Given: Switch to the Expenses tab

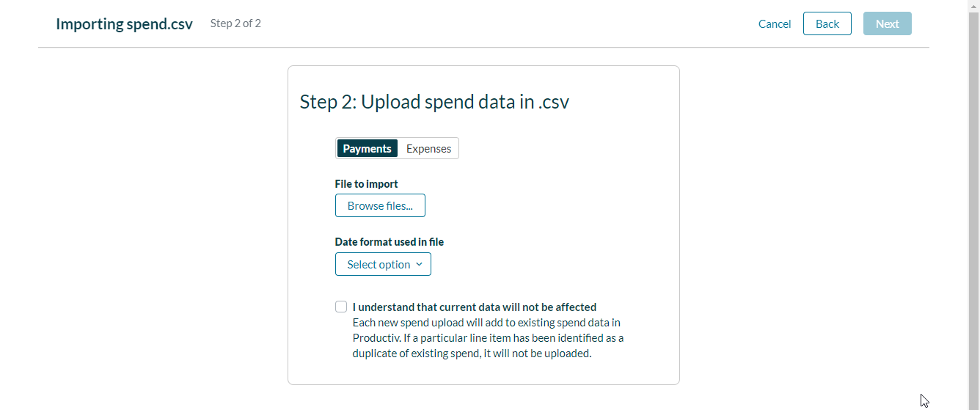Looking at the screenshot, I should coord(428,148).
